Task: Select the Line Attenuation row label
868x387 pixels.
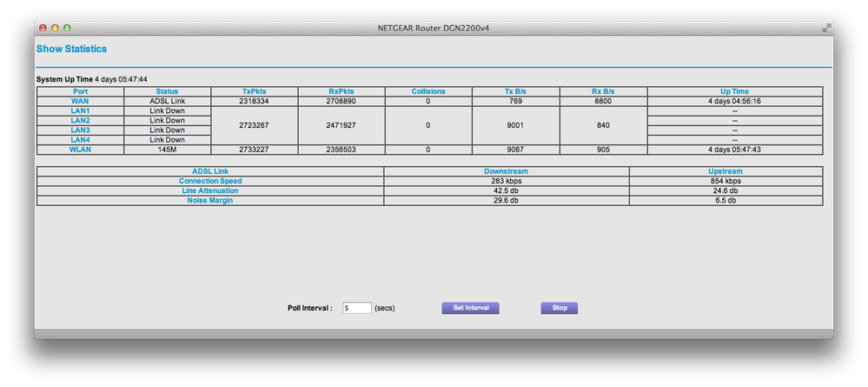Action: [x=210, y=190]
